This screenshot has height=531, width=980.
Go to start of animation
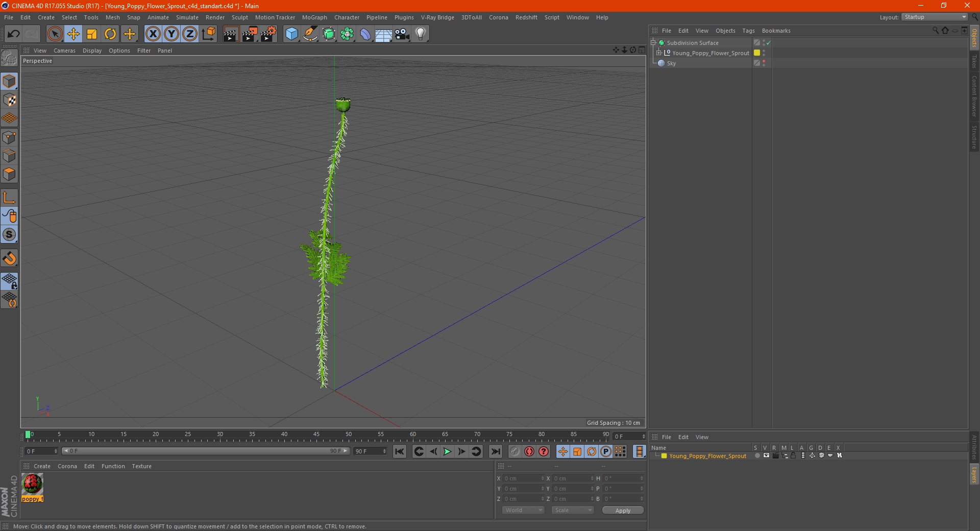pyautogui.click(x=400, y=451)
